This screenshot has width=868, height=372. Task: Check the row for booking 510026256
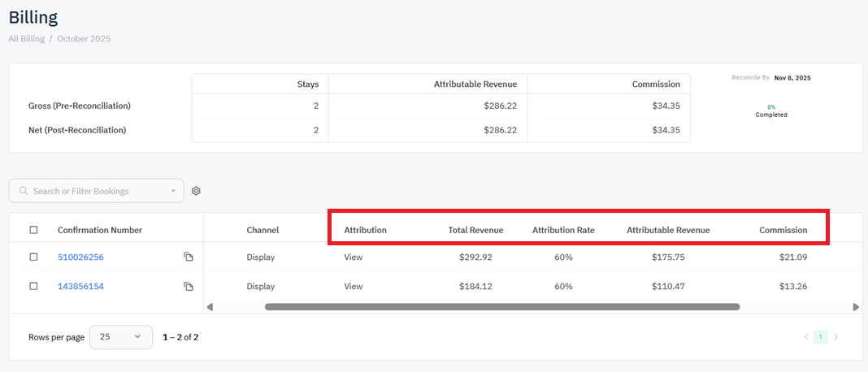click(x=33, y=257)
